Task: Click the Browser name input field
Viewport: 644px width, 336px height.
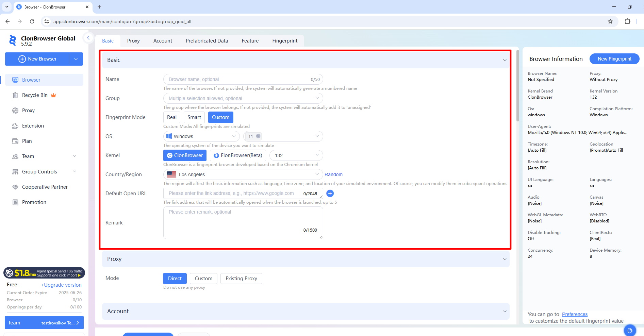Action: point(238,79)
